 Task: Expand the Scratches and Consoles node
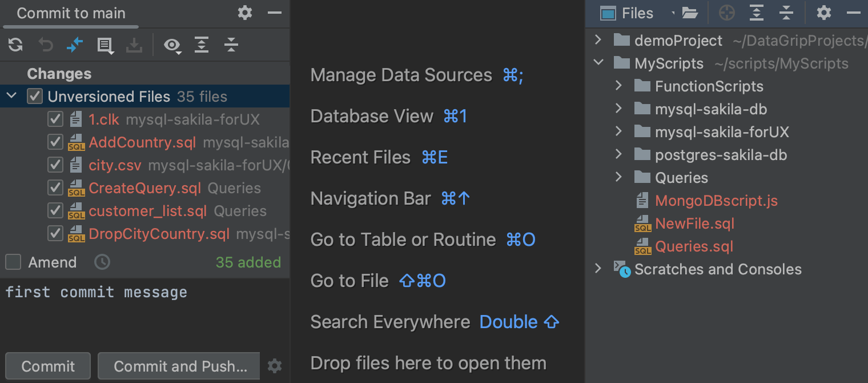(x=598, y=269)
